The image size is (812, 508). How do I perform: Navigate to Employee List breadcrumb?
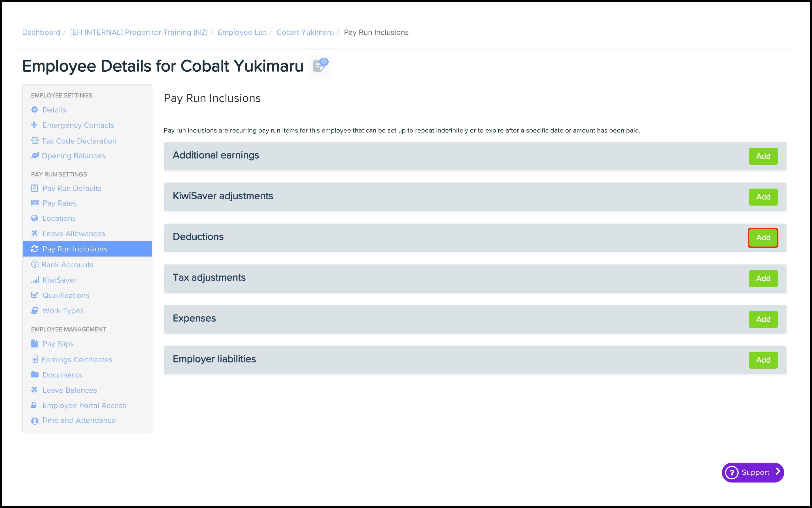click(242, 32)
